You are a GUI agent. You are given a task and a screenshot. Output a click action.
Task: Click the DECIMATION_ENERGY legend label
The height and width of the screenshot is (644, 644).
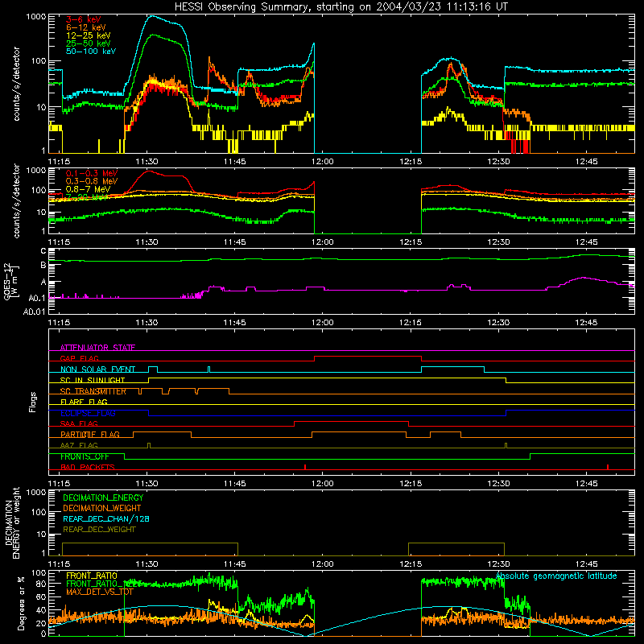pos(103,497)
